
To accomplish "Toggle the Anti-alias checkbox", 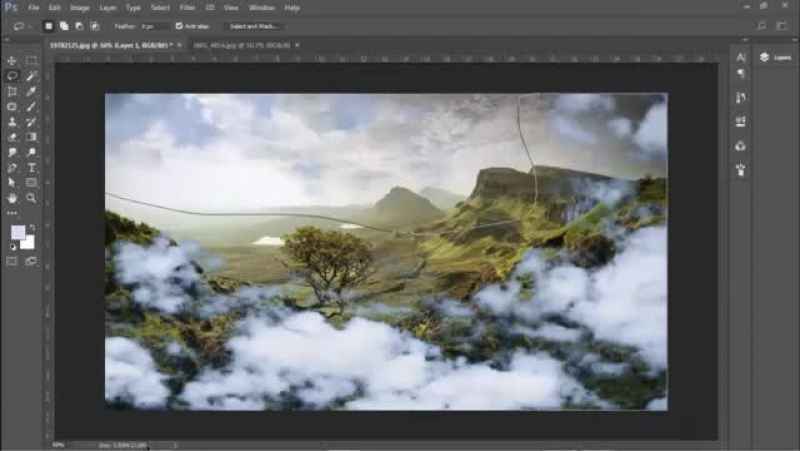I will [x=178, y=26].
